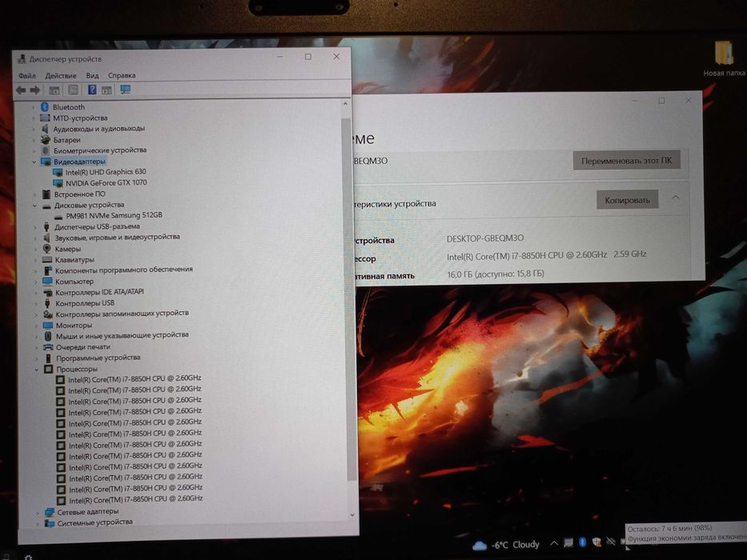
Task: Click the battery remaining time tooltip
Action: point(686,533)
